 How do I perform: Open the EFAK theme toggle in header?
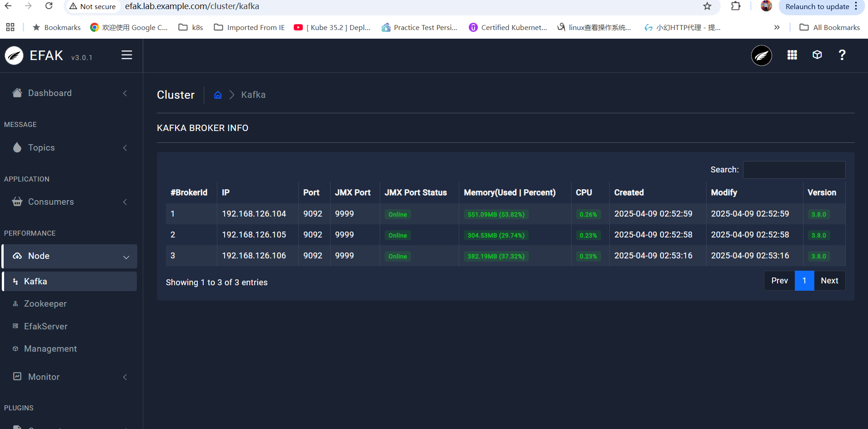click(x=761, y=55)
